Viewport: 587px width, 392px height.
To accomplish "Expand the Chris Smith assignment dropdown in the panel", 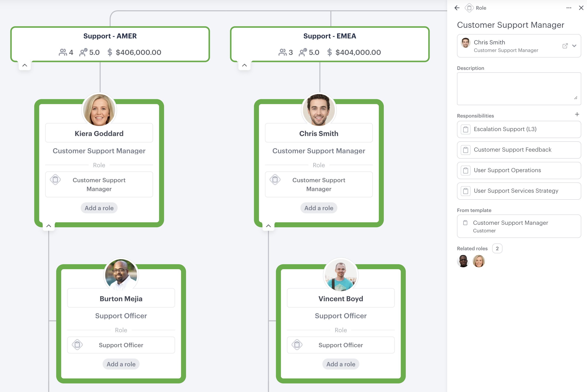I will pyautogui.click(x=574, y=46).
